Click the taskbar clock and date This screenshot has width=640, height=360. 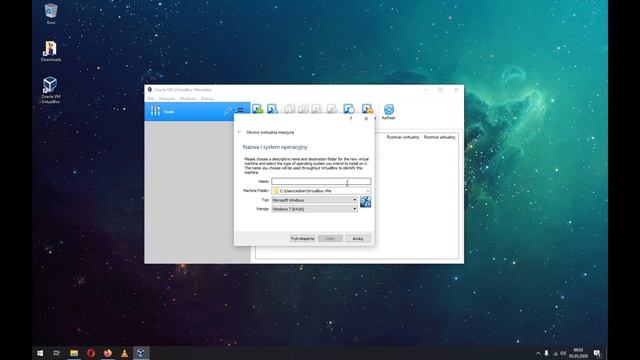pyautogui.click(x=578, y=353)
